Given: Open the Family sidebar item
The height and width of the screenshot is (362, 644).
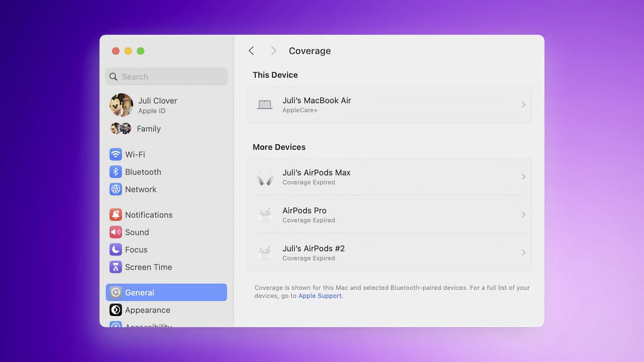Looking at the screenshot, I should (149, 129).
